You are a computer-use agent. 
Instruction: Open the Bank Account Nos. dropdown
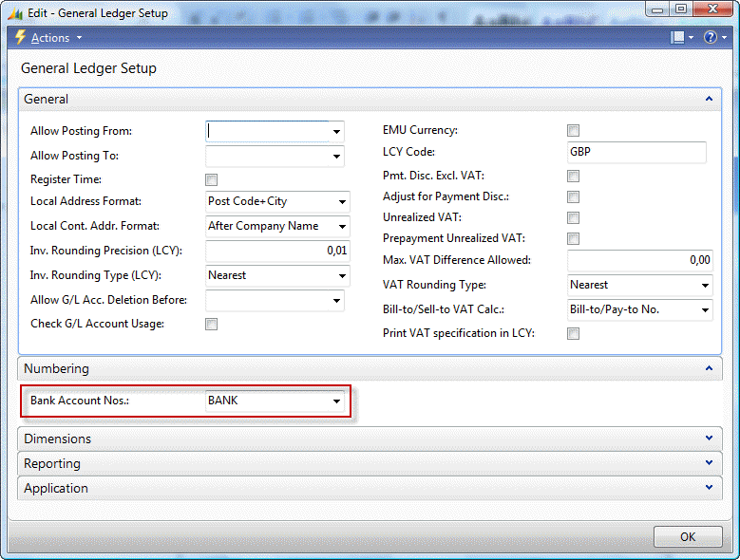336,401
